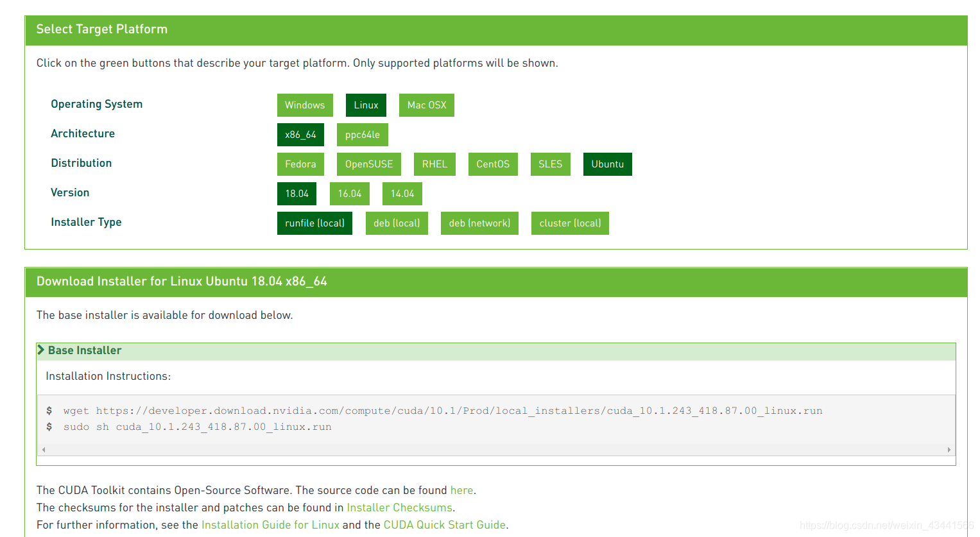980x537 pixels.
Task: Select version 14.04
Action: (x=402, y=194)
